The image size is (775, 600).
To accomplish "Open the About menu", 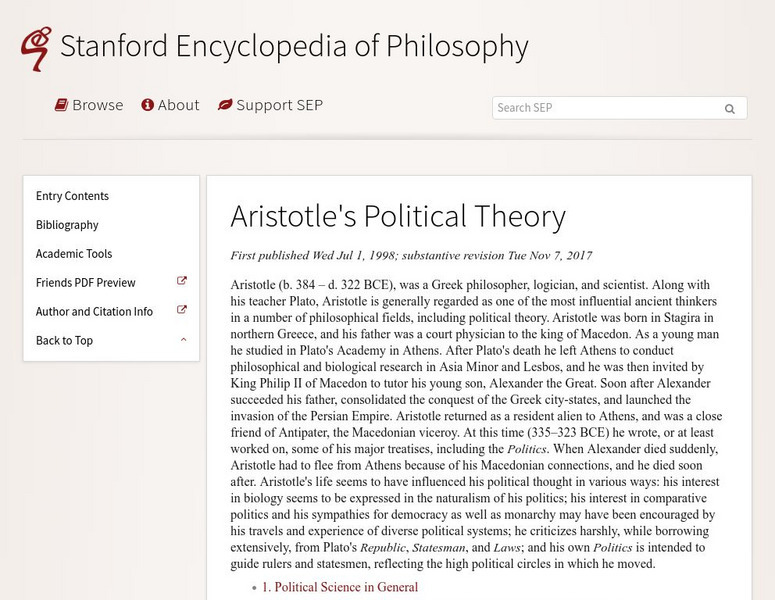I will click(170, 105).
